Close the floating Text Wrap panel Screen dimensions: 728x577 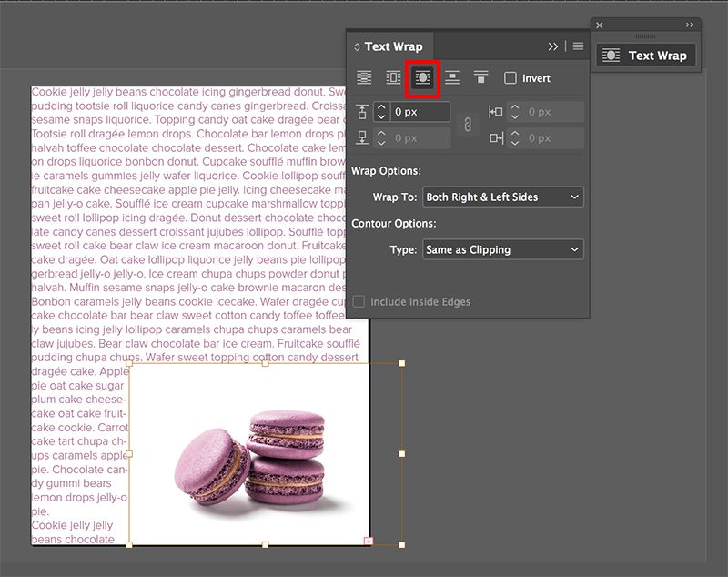(599, 25)
